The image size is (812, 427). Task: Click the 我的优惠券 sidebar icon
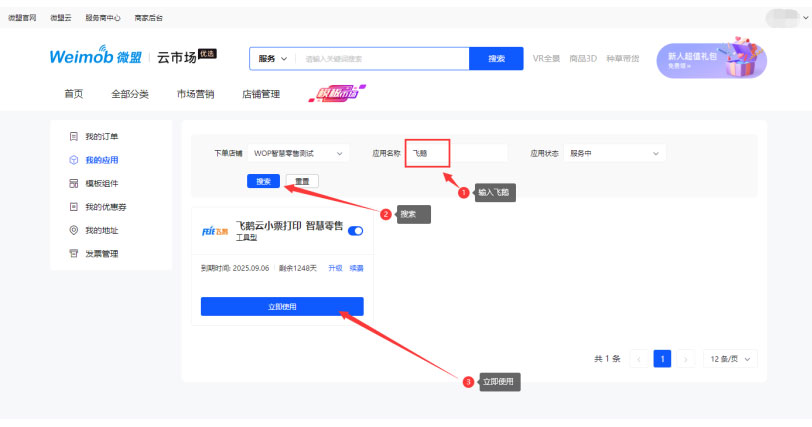point(73,207)
